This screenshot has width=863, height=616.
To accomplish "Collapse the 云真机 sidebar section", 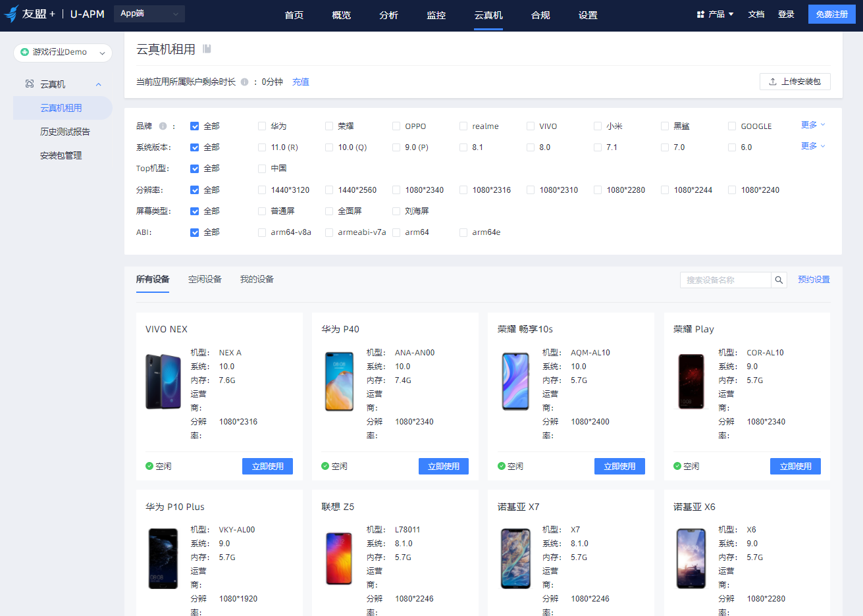I will pyautogui.click(x=99, y=84).
